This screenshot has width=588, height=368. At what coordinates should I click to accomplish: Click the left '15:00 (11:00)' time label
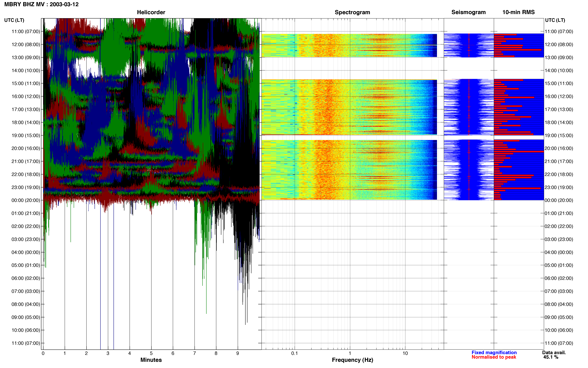26,83
